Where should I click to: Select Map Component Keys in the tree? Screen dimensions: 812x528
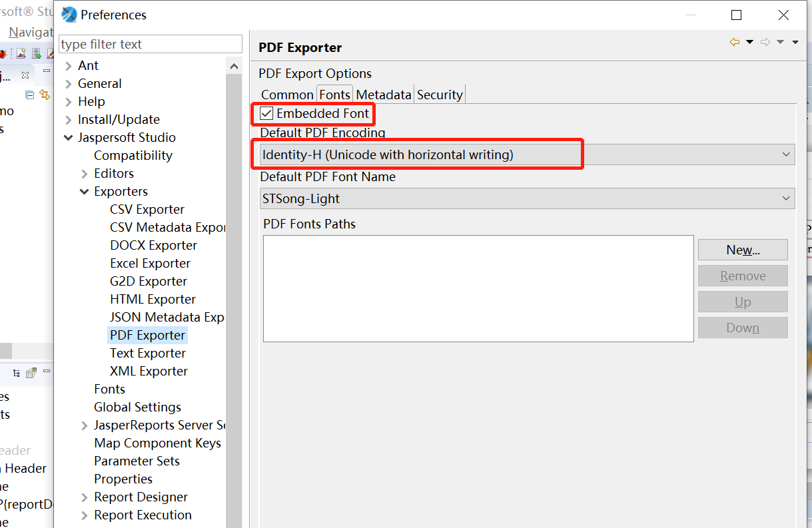157,443
